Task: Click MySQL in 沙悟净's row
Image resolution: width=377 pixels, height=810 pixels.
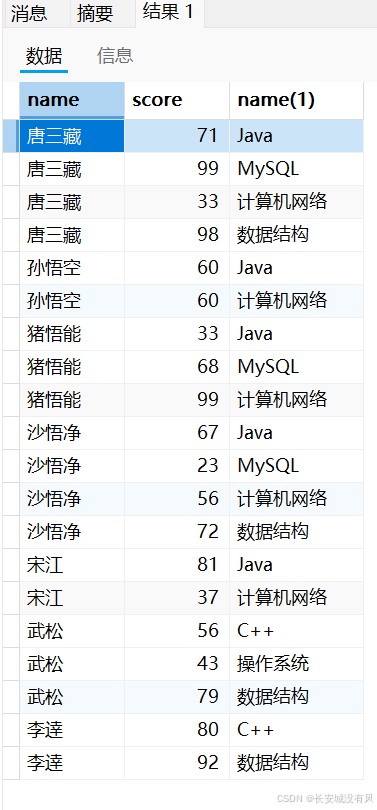Action: pyautogui.click(x=296, y=466)
